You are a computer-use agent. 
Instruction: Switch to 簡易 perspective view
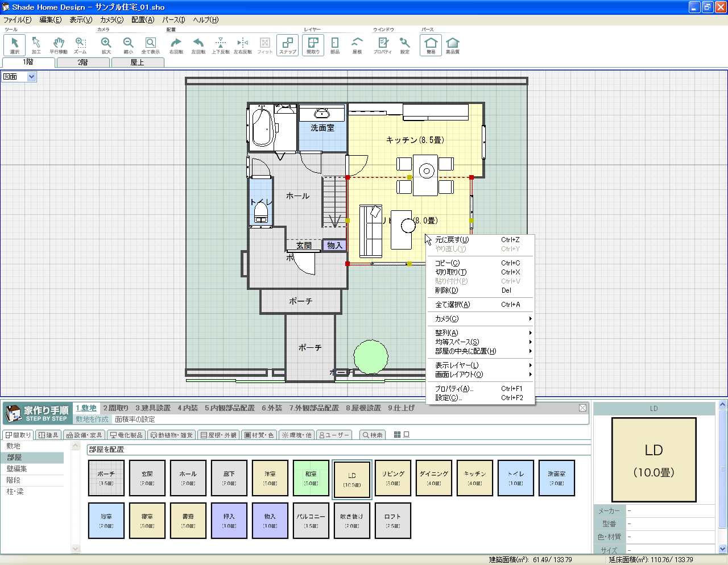pos(431,45)
